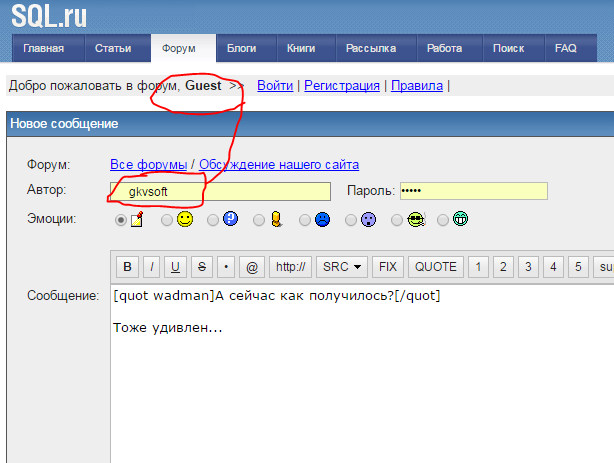Screen dimensions: 614x463
Task: Open the Форум tab
Action: 181,48
